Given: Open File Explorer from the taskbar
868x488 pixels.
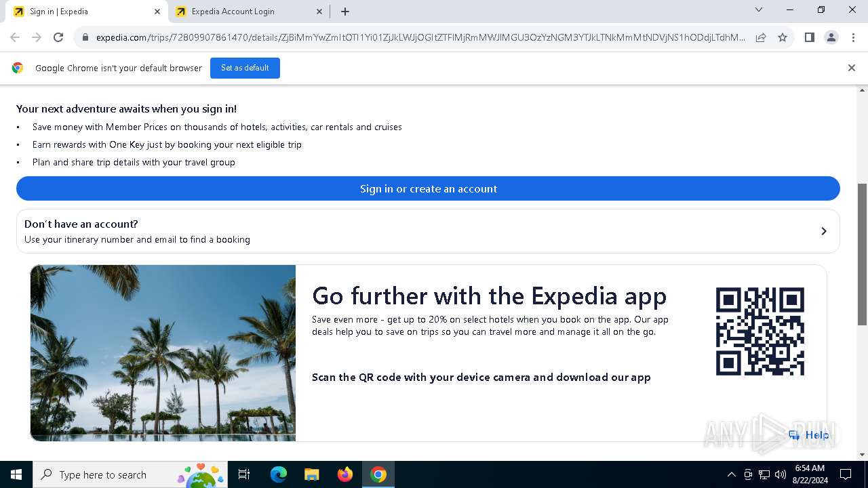Looking at the screenshot, I should 311,474.
